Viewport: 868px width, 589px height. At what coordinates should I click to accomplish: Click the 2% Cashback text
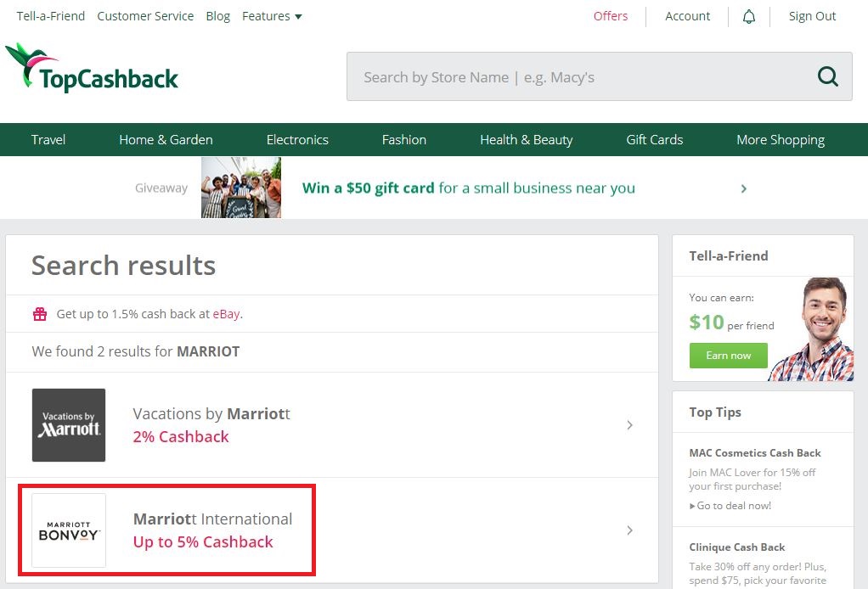[x=181, y=437]
